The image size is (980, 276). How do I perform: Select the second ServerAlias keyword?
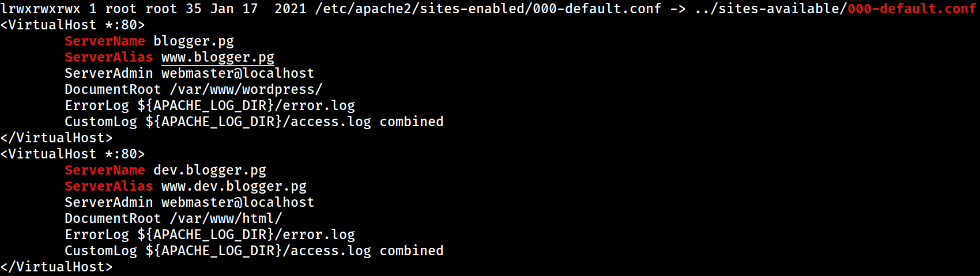(x=109, y=186)
